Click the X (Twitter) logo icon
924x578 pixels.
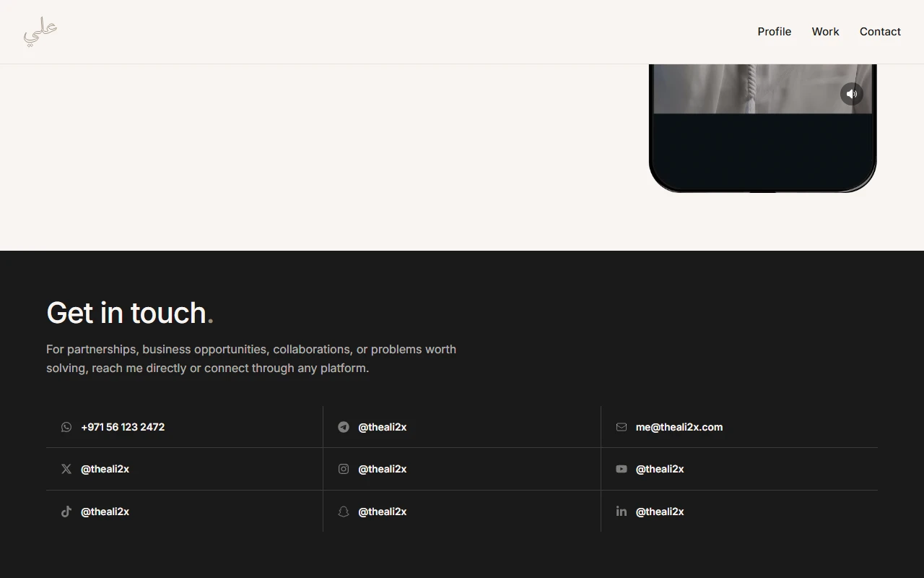(x=66, y=469)
